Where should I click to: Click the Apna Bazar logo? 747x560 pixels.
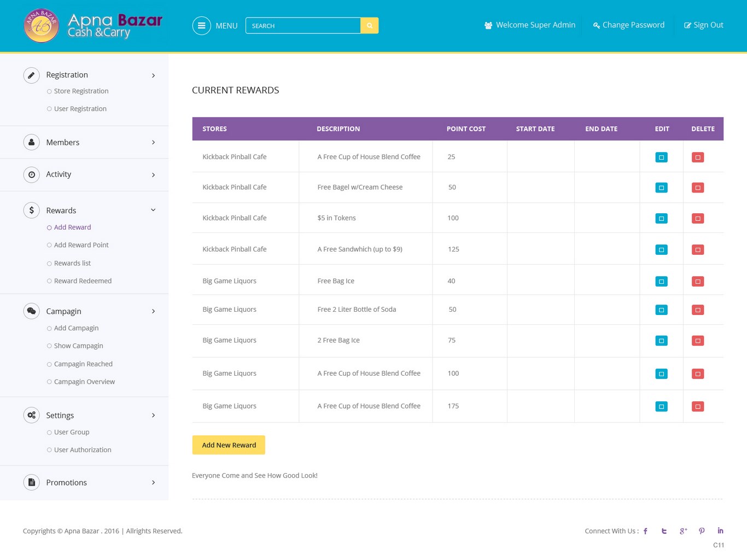pyautogui.click(x=93, y=26)
